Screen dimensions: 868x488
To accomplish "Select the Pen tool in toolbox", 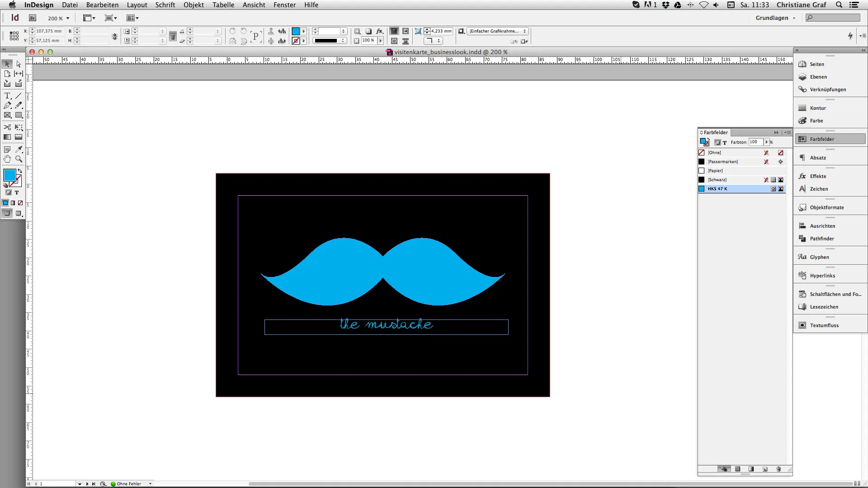I will point(7,105).
